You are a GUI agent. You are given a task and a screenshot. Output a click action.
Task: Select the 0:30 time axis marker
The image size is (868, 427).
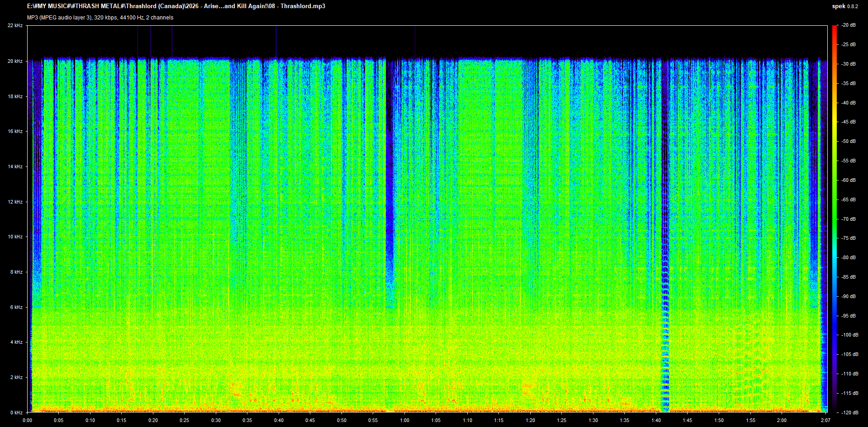coord(216,420)
